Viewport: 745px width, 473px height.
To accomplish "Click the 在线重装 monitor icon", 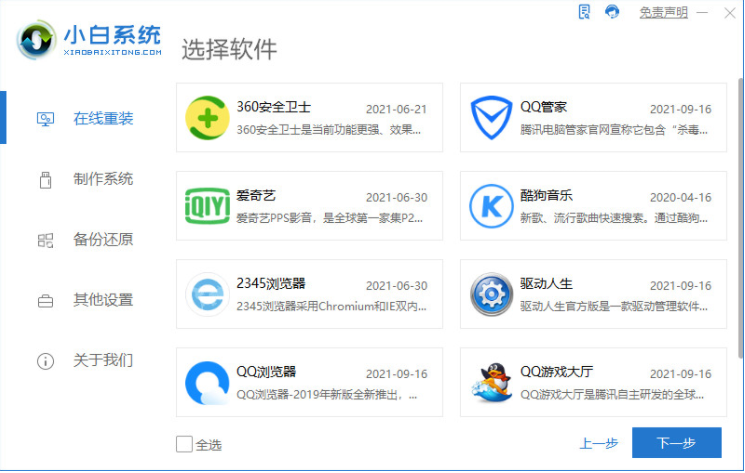I will (x=46, y=119).
